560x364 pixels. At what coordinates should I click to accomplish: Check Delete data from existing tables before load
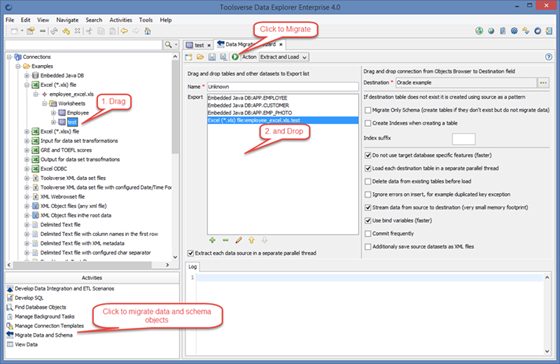coord(368,181)
